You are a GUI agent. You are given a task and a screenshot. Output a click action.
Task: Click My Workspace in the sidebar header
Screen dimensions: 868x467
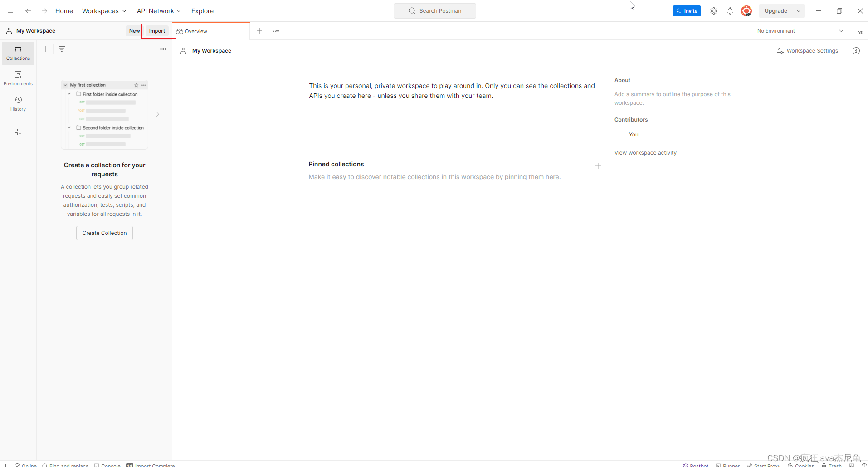(36, 31)
